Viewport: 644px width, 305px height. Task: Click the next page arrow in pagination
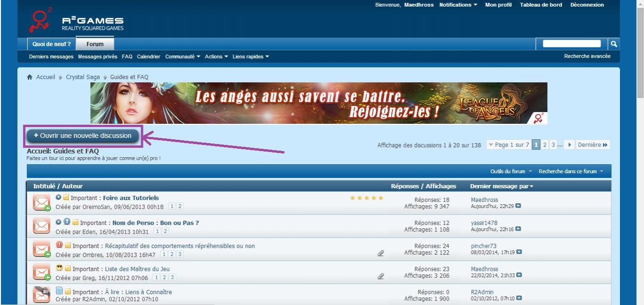[570, 145]
